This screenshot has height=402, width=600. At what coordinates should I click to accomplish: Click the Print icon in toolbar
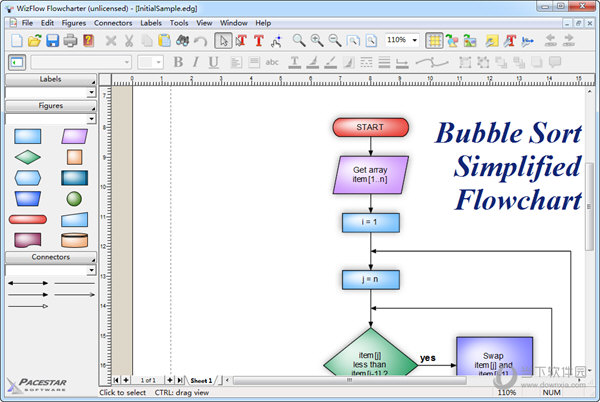[x=70, y=41]
